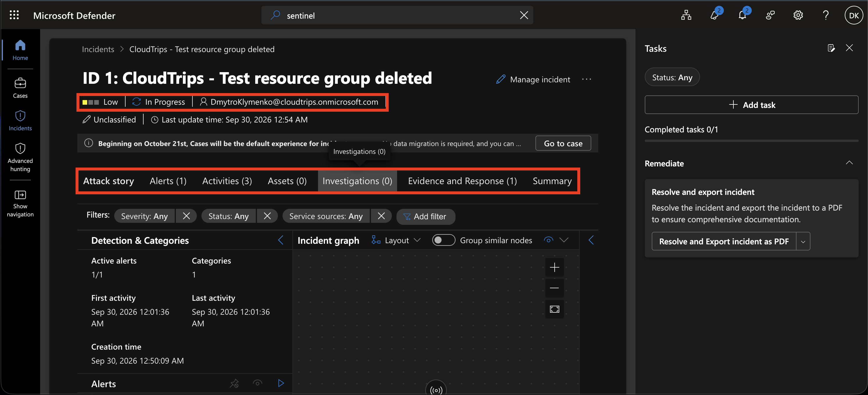Switch to the Assets (0) tab
This screenshot has height=395, width=868.
tap(287, 181)
